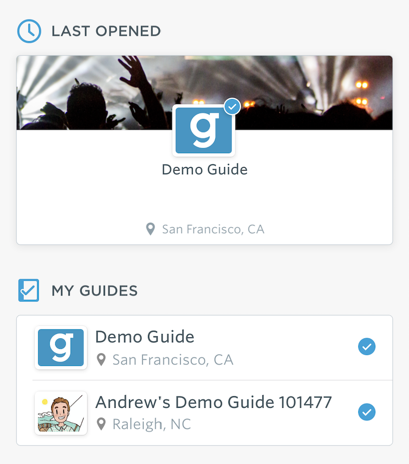Screen dimensions: 409x464
Task: Click the verified badge on the large logo
Action: coord(232,107)
